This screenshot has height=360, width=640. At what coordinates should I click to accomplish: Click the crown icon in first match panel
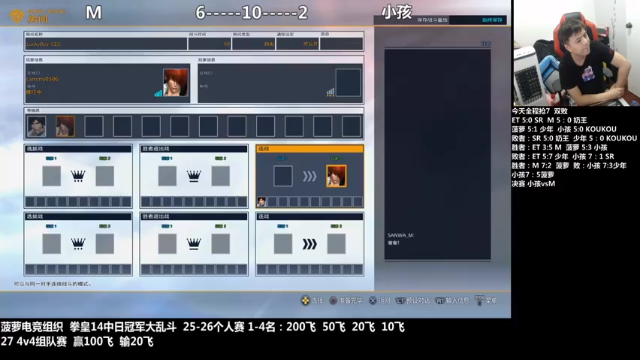coord(78,176)
